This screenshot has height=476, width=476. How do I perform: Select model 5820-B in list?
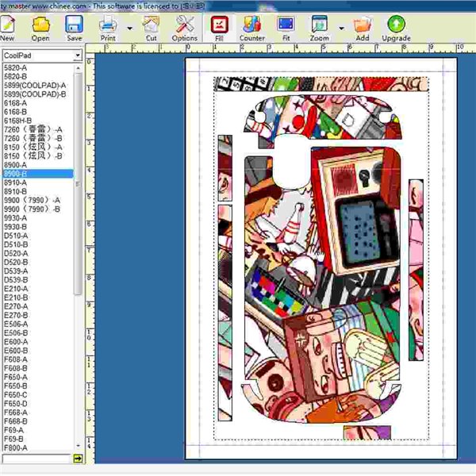(16, 76)
